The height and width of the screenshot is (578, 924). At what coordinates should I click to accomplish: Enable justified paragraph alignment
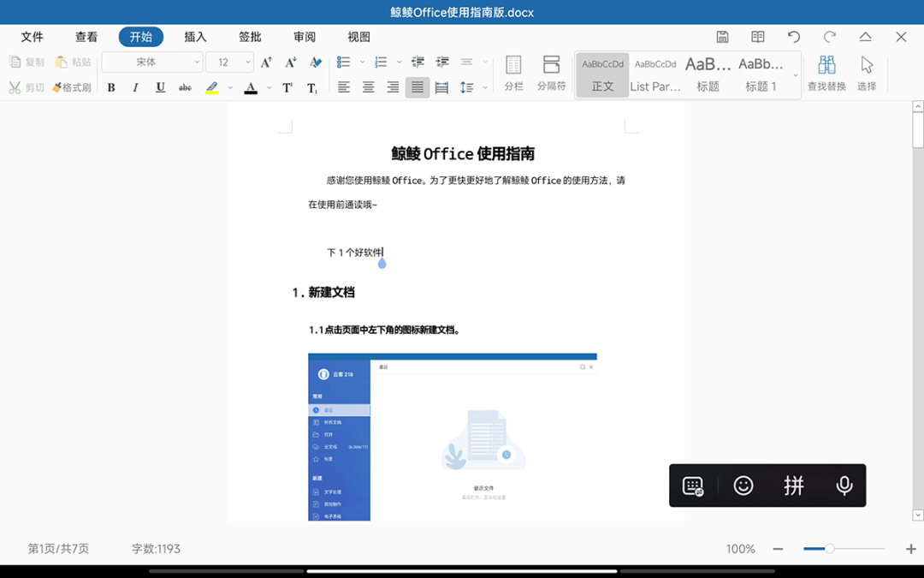click(418, 87)
